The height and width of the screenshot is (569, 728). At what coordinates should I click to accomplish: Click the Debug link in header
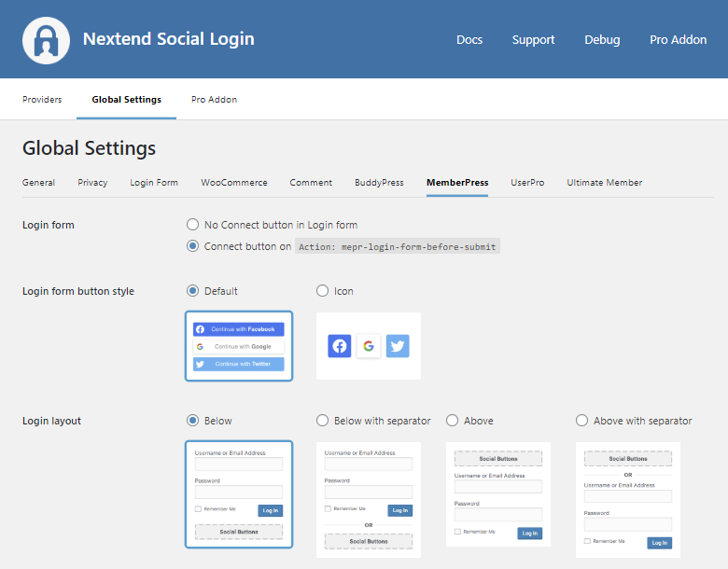[x=602, y=40]
